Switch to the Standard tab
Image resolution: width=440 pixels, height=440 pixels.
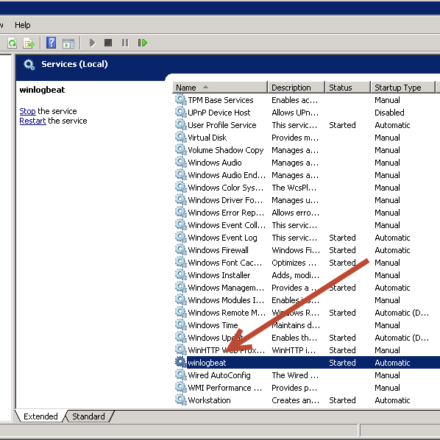click(x=89, y=416)
